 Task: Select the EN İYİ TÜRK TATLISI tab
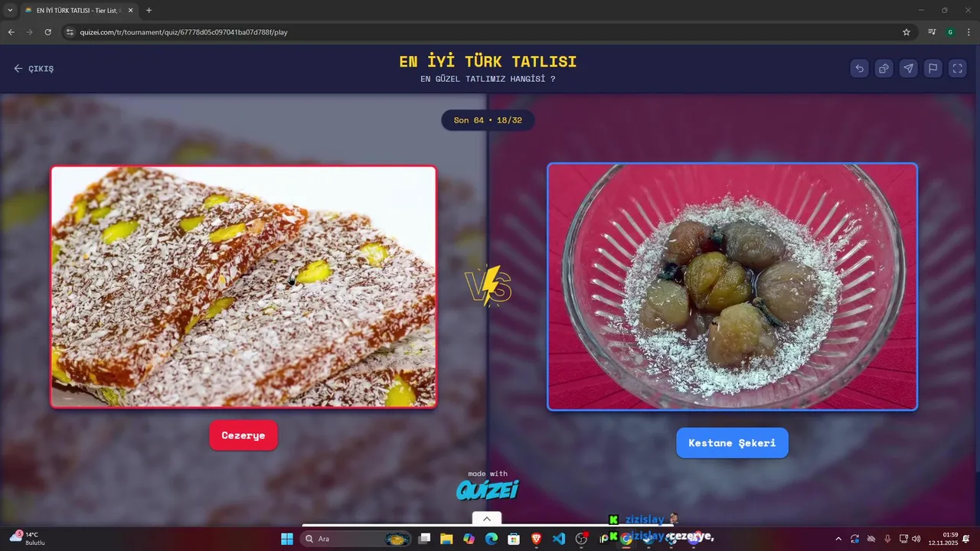pos(79,11)
